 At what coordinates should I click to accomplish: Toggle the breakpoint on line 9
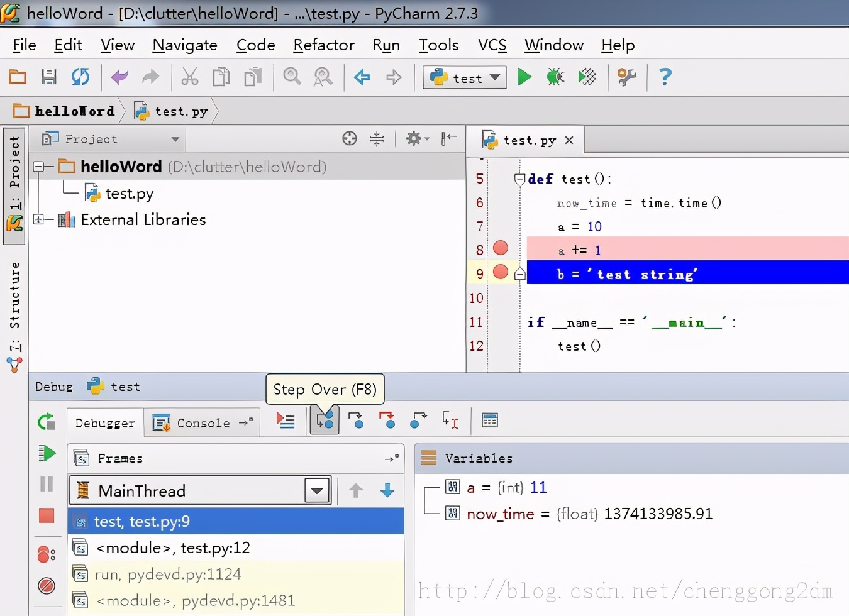point(500,272)
